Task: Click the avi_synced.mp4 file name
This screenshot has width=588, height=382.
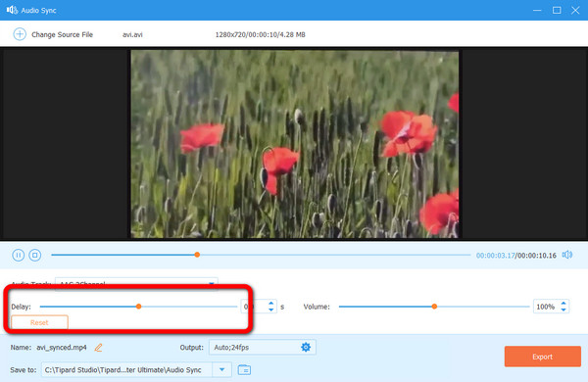Action: (62, 348)
